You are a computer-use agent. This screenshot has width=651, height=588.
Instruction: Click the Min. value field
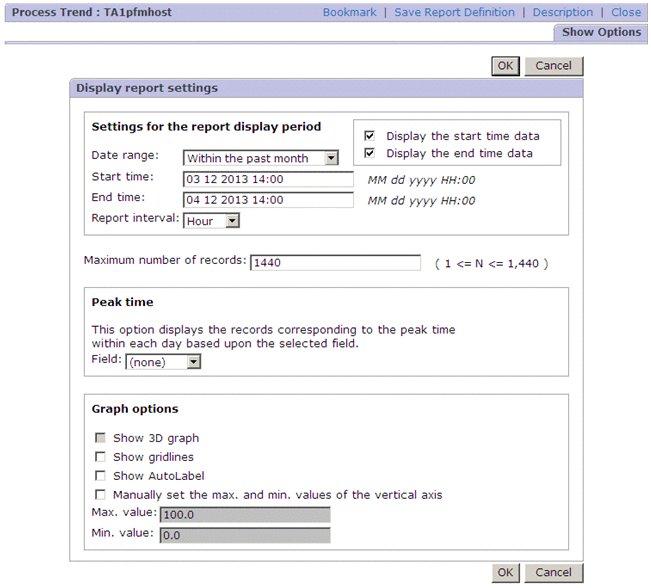(245, 536)
